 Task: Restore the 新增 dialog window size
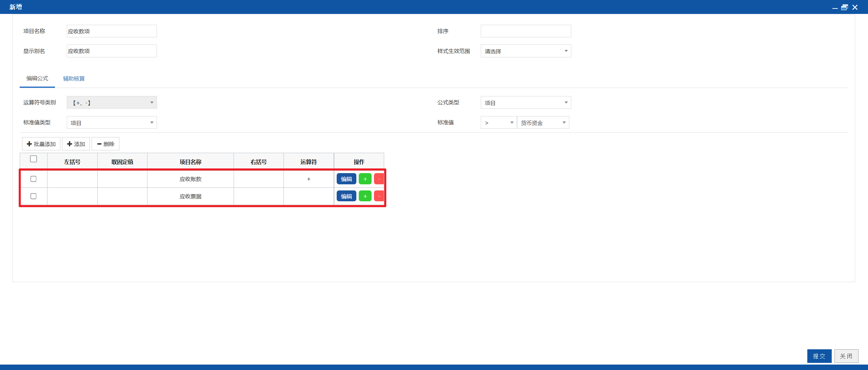tap(844, 7)
